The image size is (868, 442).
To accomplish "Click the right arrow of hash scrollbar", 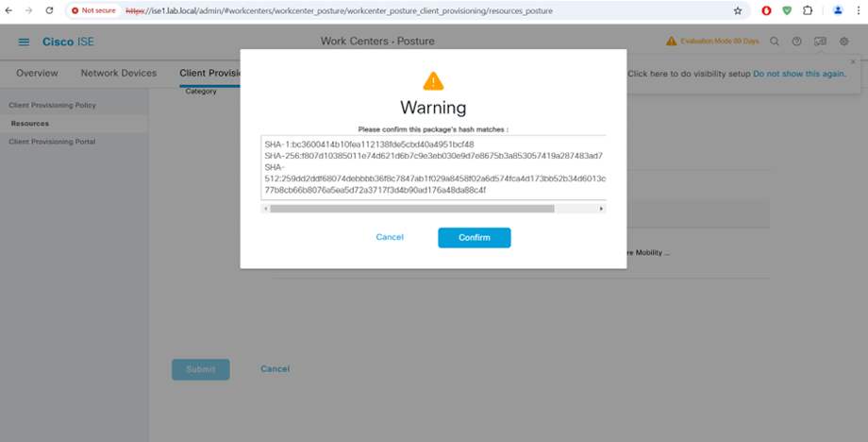I will coord(601,209).
